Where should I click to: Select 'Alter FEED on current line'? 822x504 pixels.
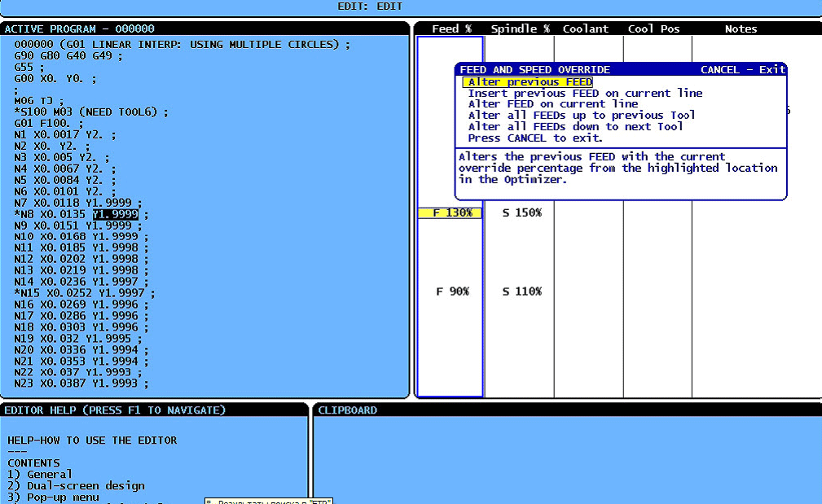click(552, 104)
